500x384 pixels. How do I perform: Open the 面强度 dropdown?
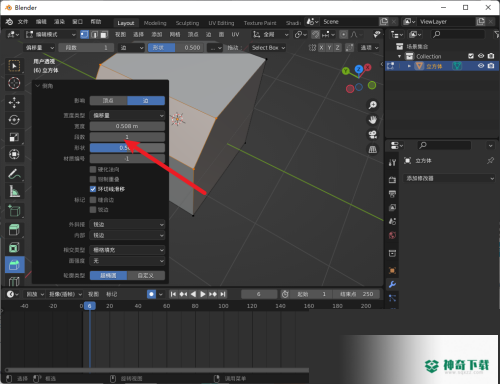tap(127, 261)
